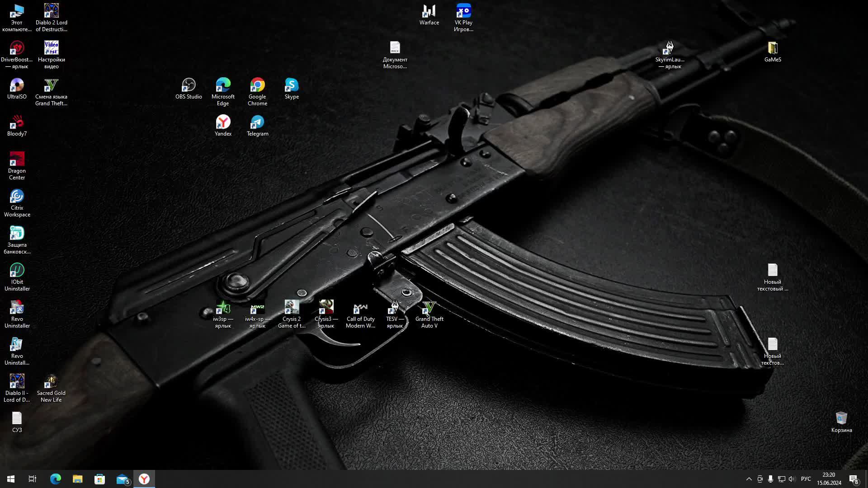
Task: Launch Microsoft Edge from the taskbar
Action: click(55, 479)
